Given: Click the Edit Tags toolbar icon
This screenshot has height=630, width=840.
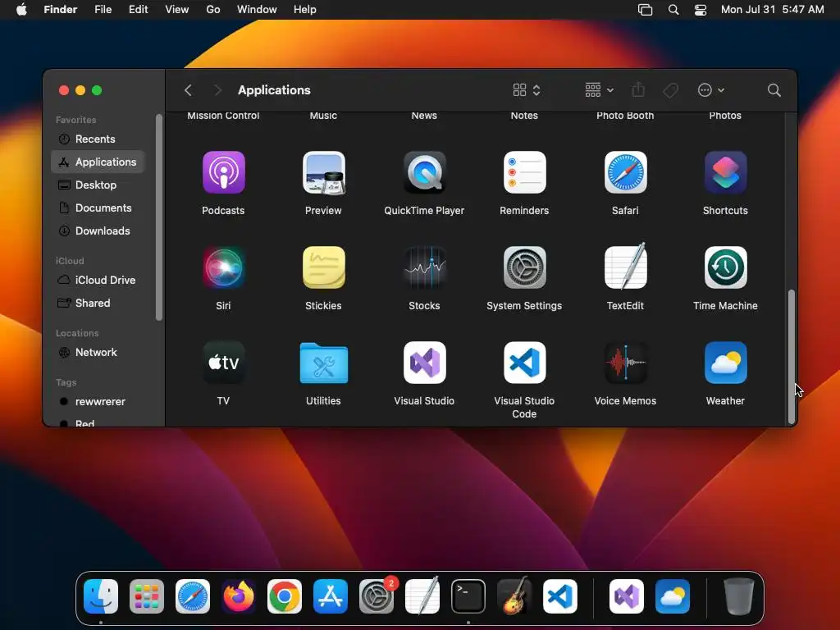Looking at the screenshot, I should [670, 90].
